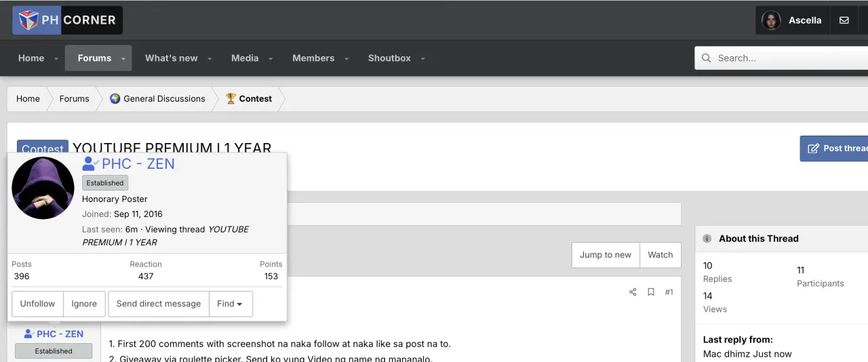The height and width of the screenshot is (362, 868).
Task: Click the search magnifier icon
Action: pos(707,58)
